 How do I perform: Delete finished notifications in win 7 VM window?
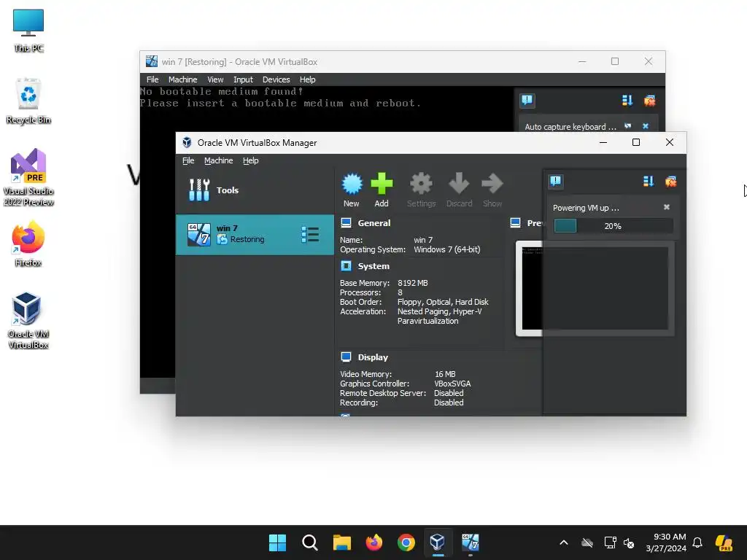point(649,100)
